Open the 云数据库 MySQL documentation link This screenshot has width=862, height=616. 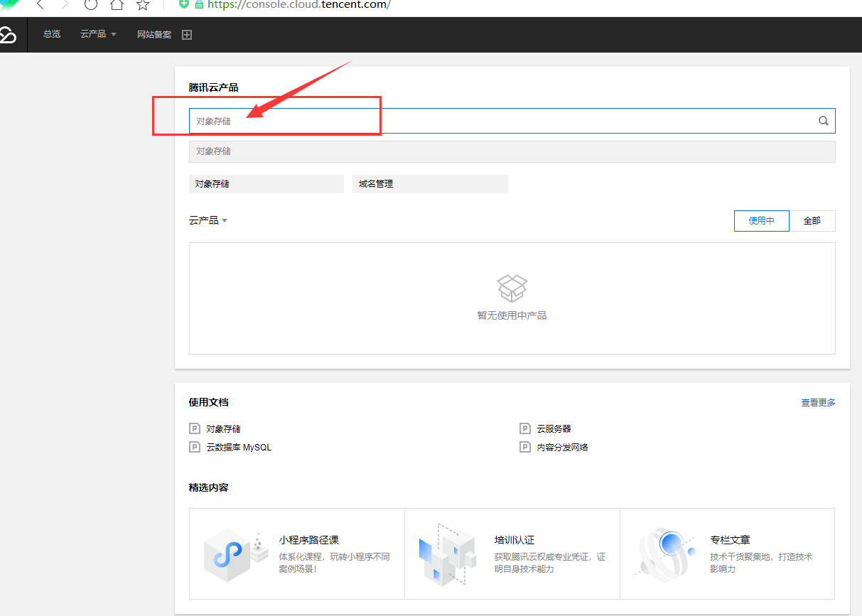(x=239, y=447)
